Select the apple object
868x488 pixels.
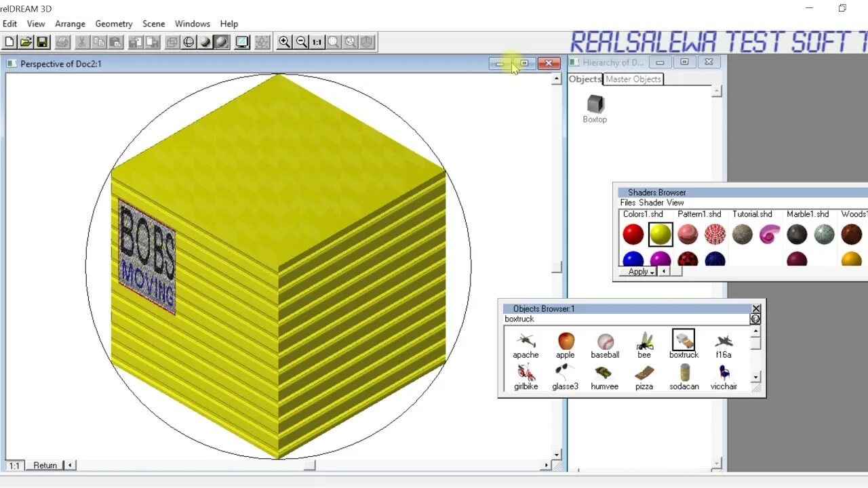(x=566, y=345)
